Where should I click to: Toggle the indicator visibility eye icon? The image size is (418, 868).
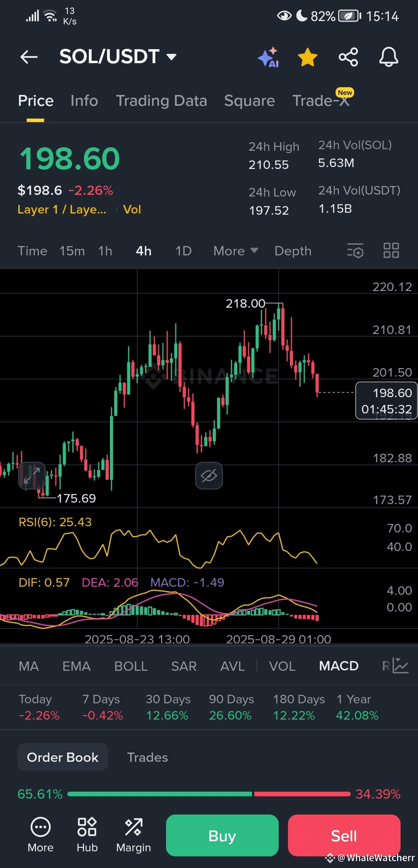point(209,475)
